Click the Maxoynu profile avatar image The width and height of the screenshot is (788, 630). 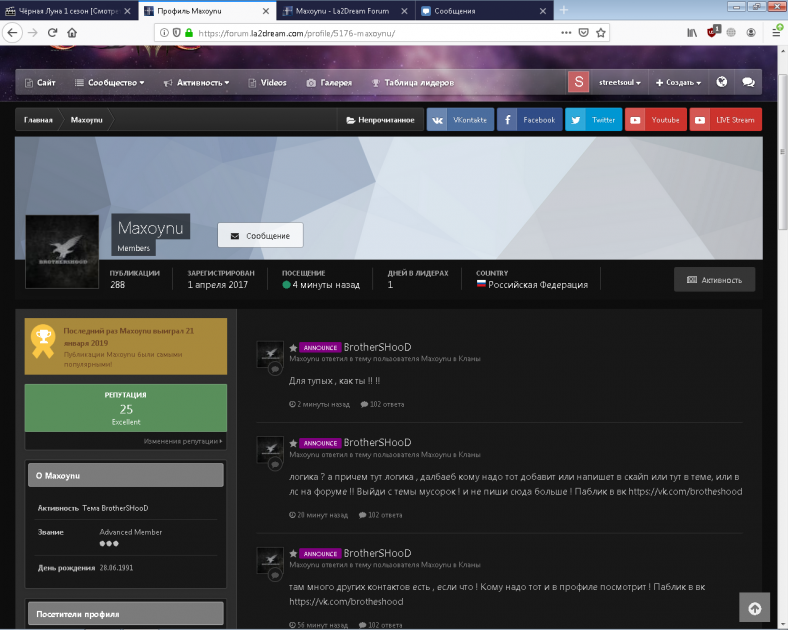62,252
